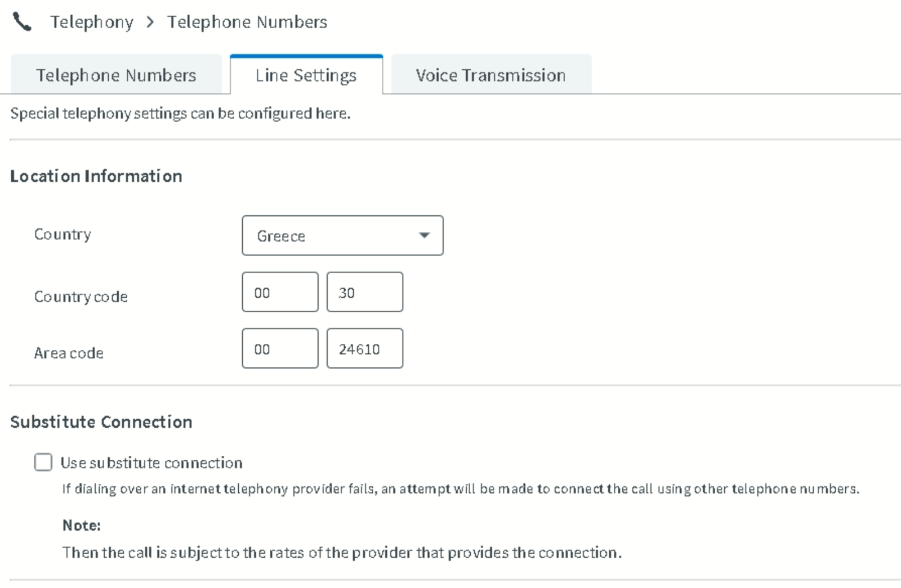Click the Location Information heading

[96, 176]
